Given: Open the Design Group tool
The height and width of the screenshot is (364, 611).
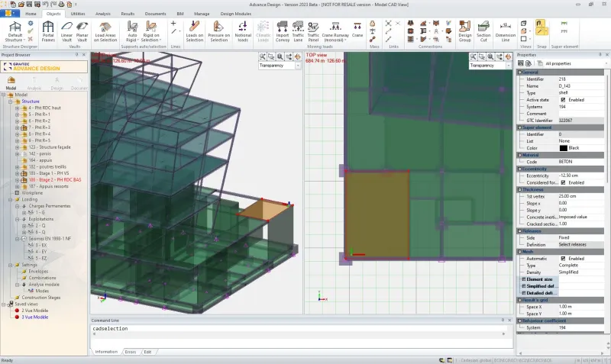Looking at the screenshot, I should [x=464, y=31].
